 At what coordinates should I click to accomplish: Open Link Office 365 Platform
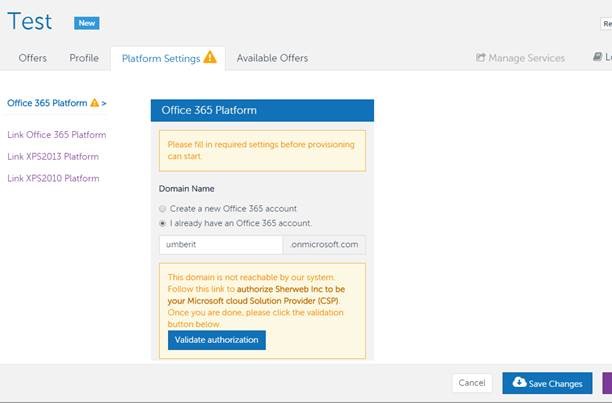click(57, 135)
